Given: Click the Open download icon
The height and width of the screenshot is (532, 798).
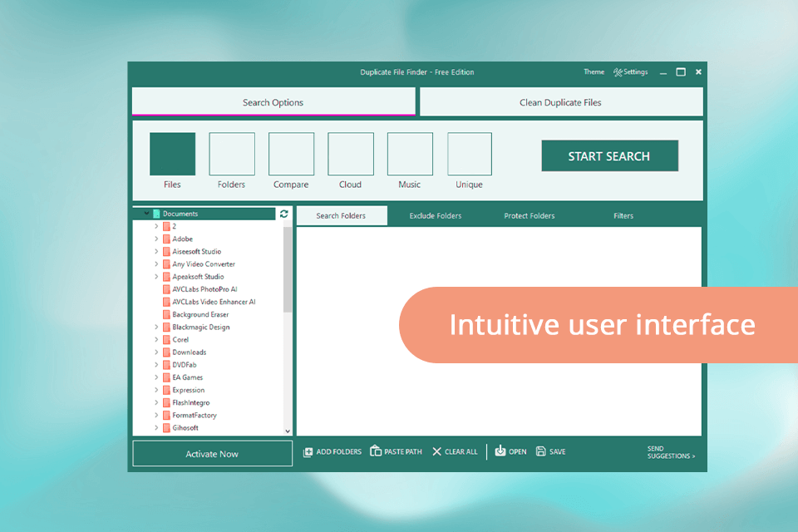Looking at the screenshot, I should [500, 451].
